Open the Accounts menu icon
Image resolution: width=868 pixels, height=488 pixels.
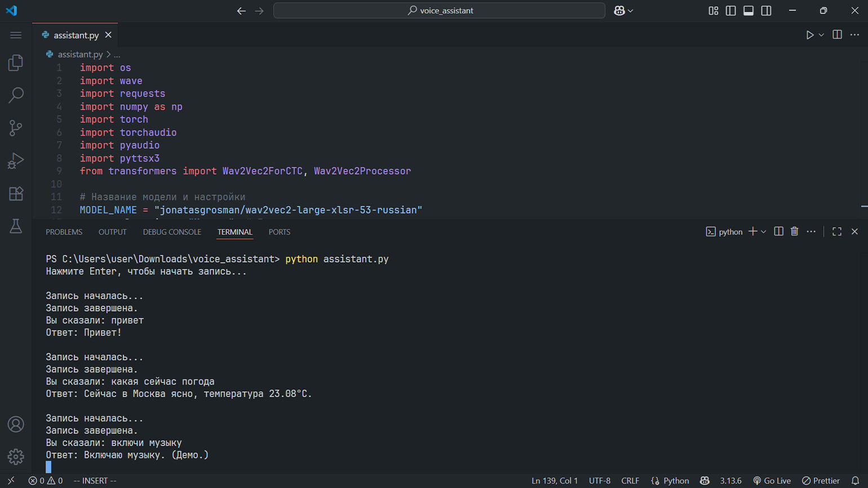pos(16,424)
